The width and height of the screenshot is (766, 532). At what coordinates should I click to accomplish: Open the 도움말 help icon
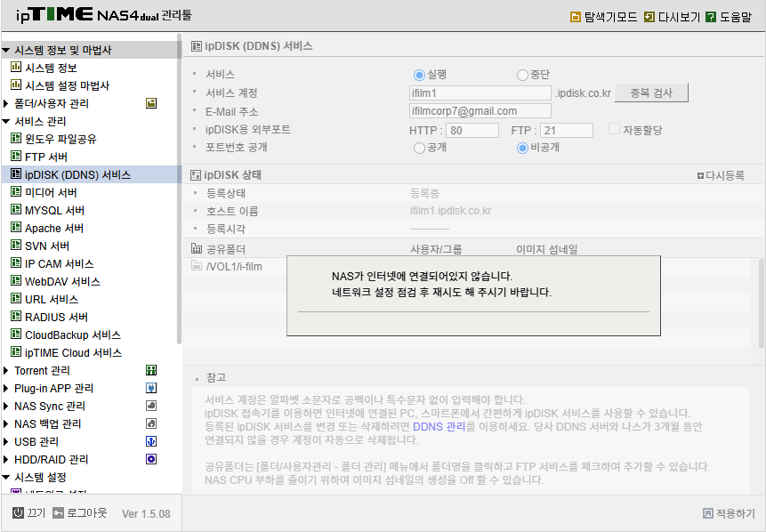click(711, 17)
